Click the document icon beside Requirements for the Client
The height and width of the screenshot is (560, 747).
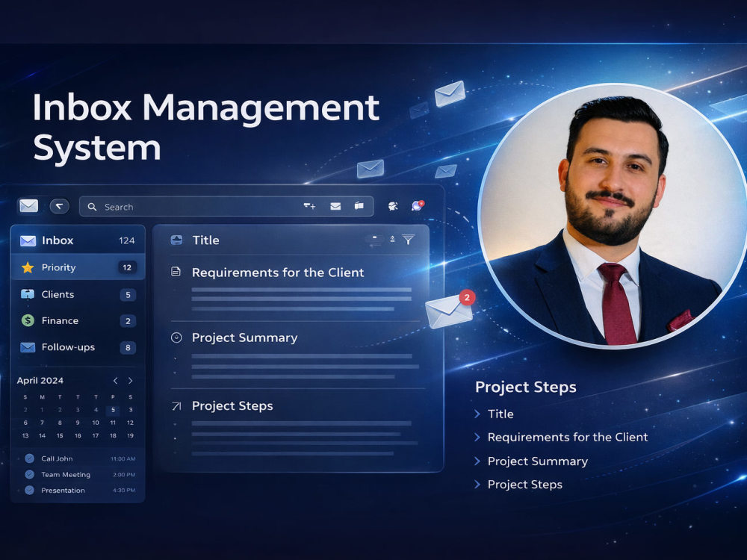pyautogui.click(x=176, y=272)
